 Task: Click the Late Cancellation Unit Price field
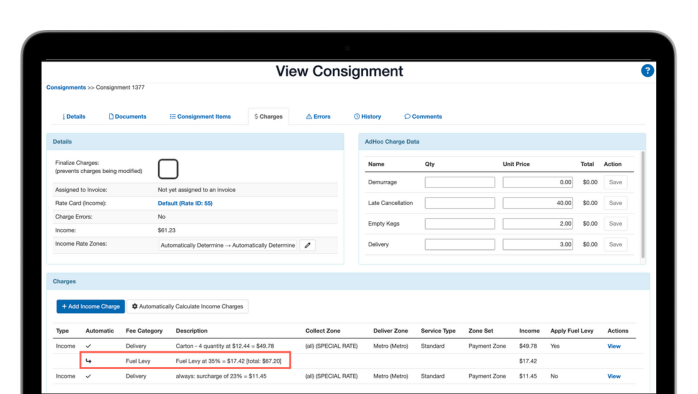pyautogui.click(x=538, y=203)
